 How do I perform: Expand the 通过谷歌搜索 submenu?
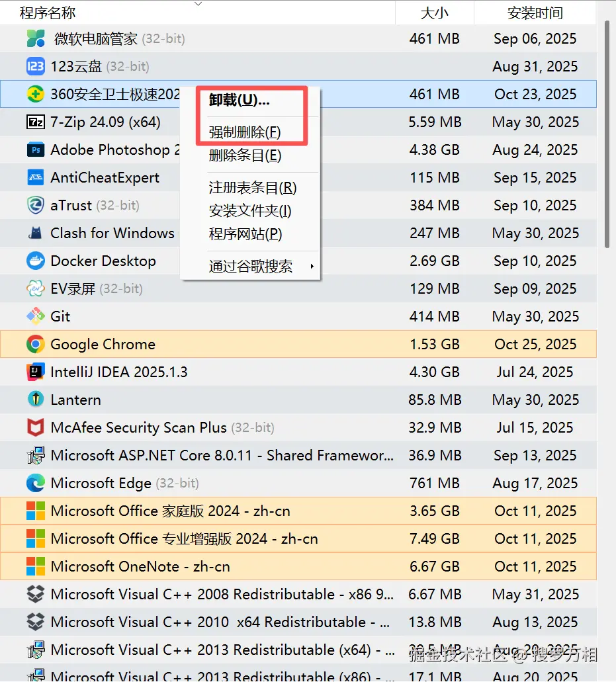(250, 266)
